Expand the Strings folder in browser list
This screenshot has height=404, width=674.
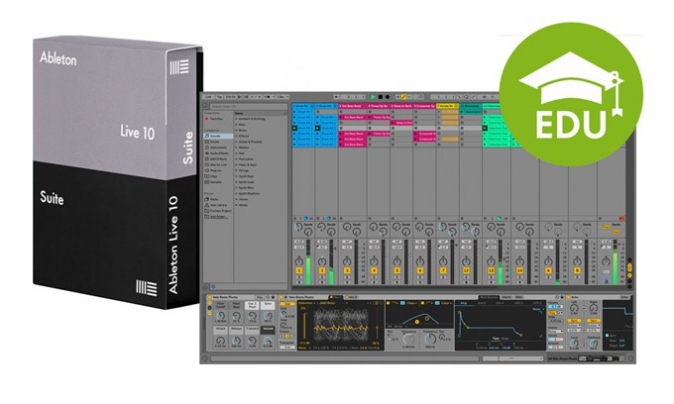pyautogui.click(x=243, y=171)
